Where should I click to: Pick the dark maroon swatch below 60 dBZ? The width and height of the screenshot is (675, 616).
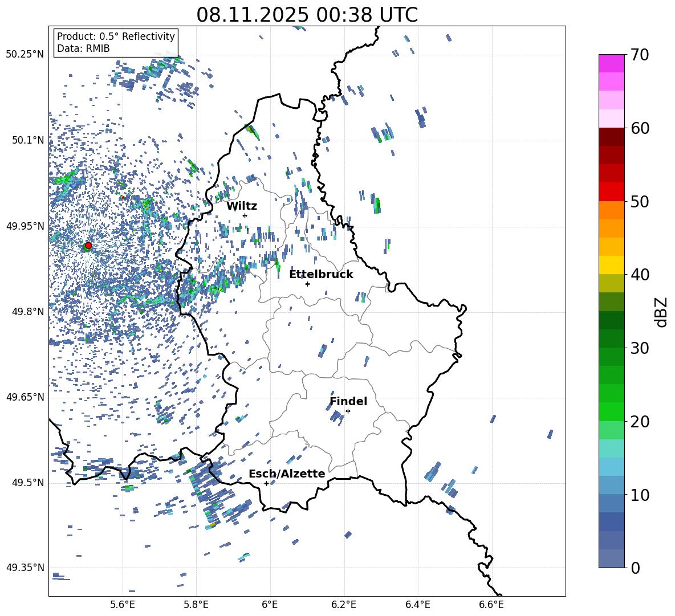(x=612, y=137)
